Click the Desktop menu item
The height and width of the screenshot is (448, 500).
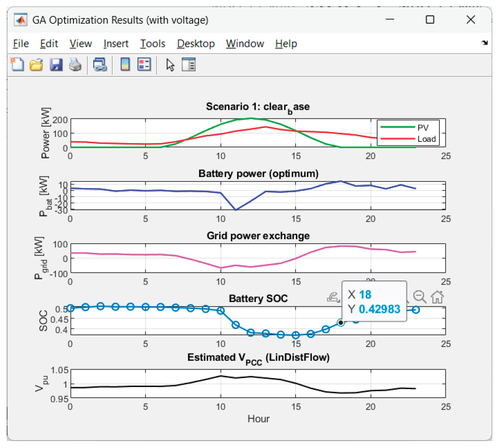point(196,44)
